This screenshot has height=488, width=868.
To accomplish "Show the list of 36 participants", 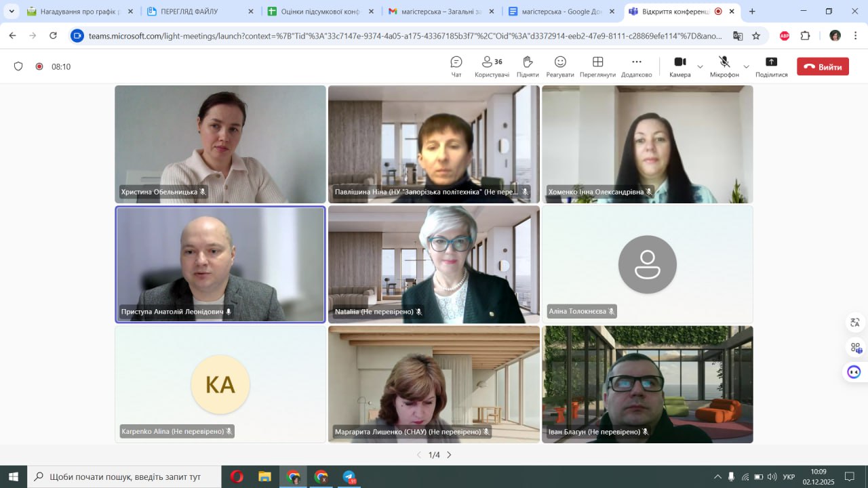I will (x=492, y=66).
